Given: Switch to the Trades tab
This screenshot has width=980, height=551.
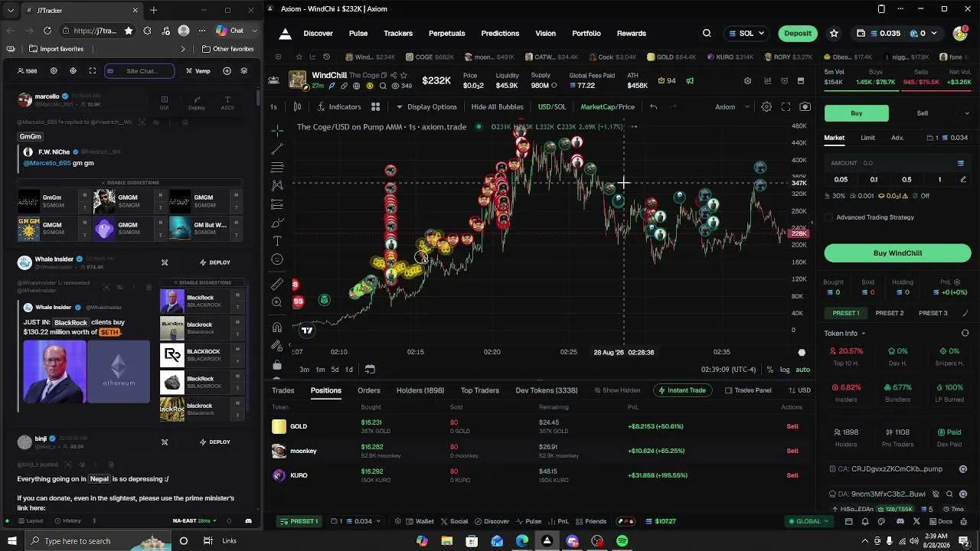Looking at the screenshot, I should click(x=283, y=390).
